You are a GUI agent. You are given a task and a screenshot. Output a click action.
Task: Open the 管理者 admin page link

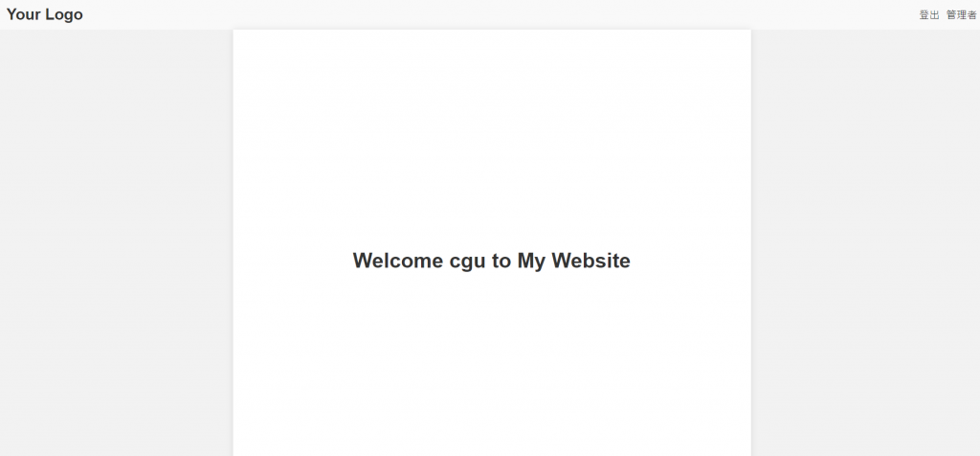click(961, 15)
